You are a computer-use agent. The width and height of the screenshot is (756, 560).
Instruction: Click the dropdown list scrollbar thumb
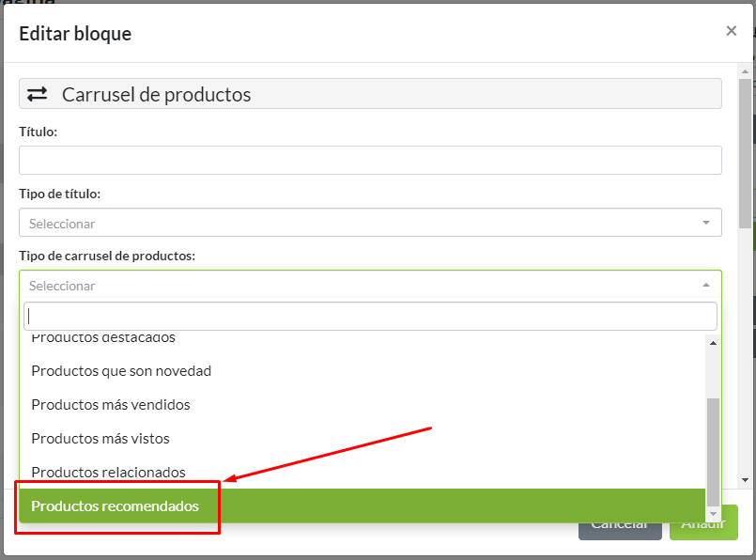coord(713,451)
